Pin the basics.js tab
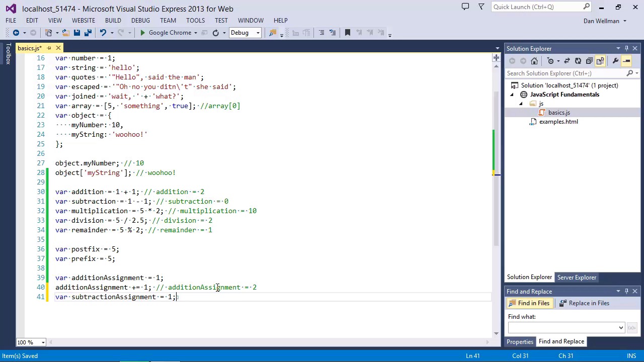The width and height of the screenshot is (644, 362). [x=49, y=48]
